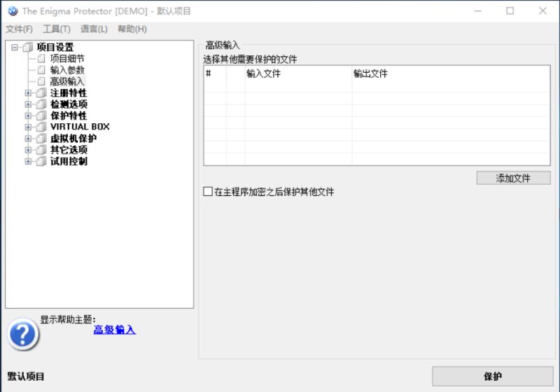This screenshot has height=392, width=560.
Task: Open the 高级输入 help topic link
Action: 114,330
